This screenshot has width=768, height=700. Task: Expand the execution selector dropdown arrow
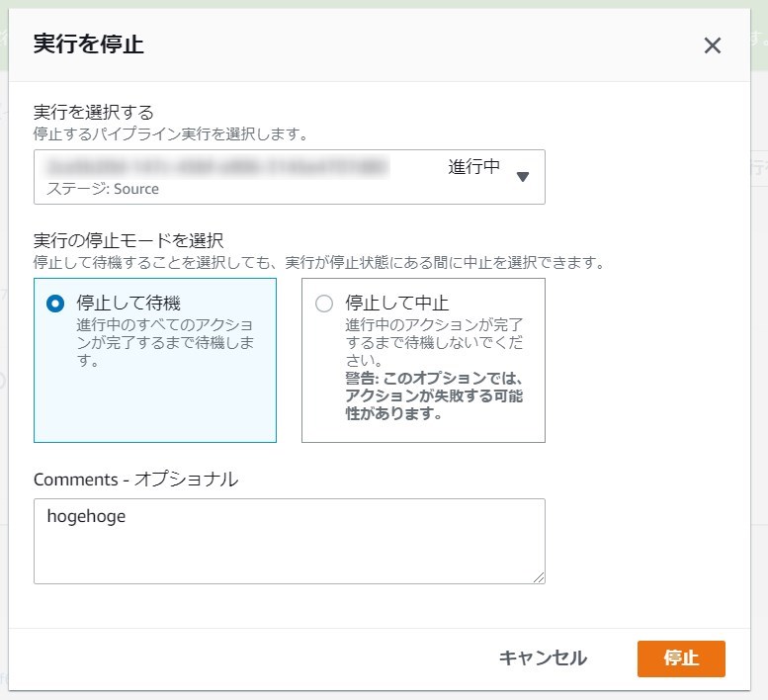click(524, 176)
